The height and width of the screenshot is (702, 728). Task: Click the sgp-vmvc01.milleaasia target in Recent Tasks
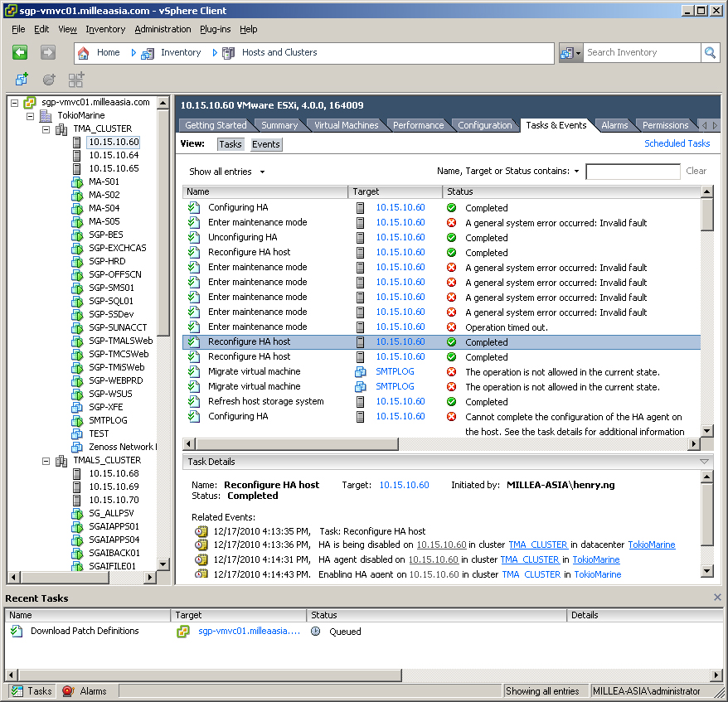tap(250, 631)
